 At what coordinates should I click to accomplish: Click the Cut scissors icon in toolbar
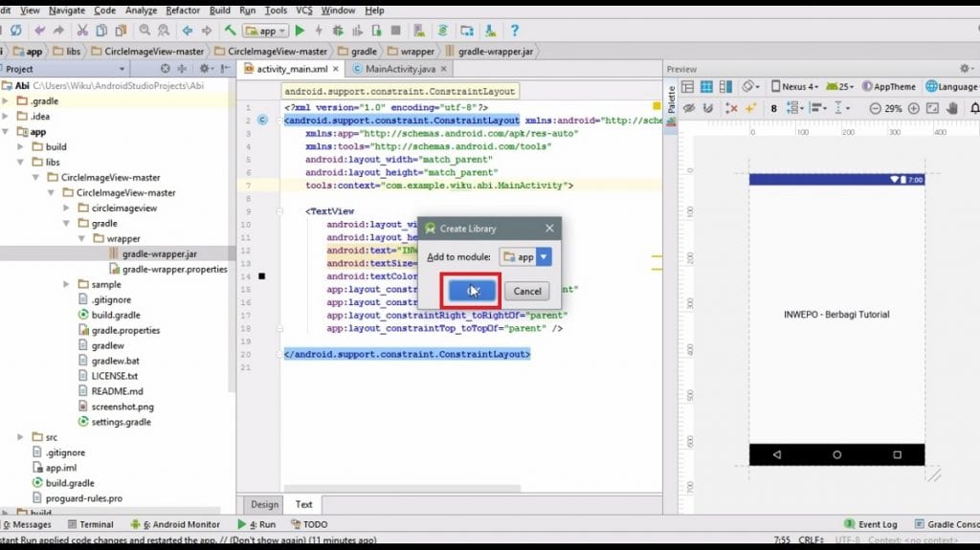82,31
